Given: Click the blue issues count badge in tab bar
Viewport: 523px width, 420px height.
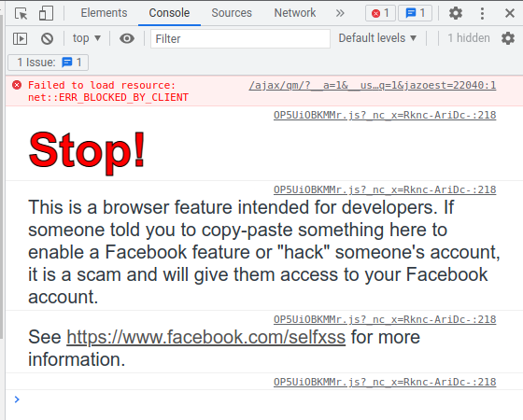Looking at the screenshot, I should [416, 13].
